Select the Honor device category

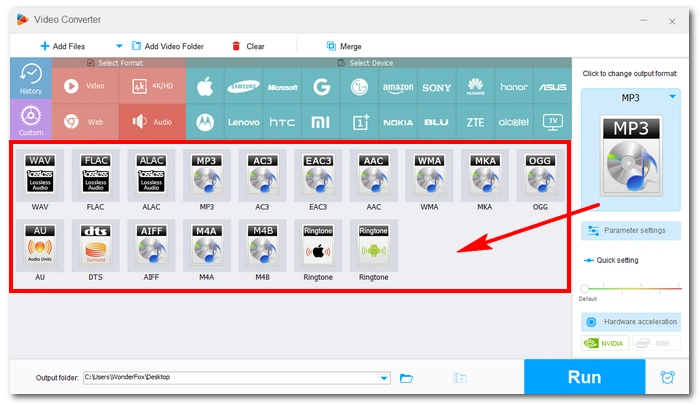point(514,87)
